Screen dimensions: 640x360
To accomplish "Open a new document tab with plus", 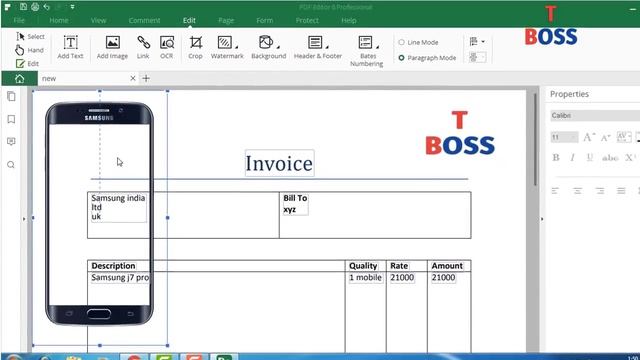I will click(x=146, y=78).
